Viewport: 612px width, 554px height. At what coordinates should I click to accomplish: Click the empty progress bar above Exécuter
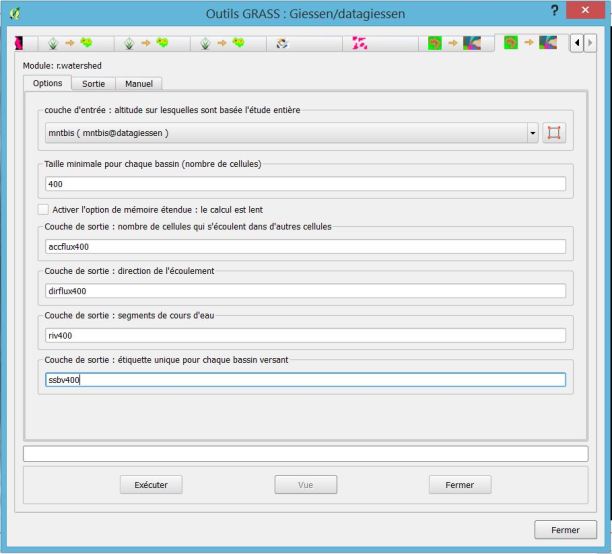click(305, 454)
